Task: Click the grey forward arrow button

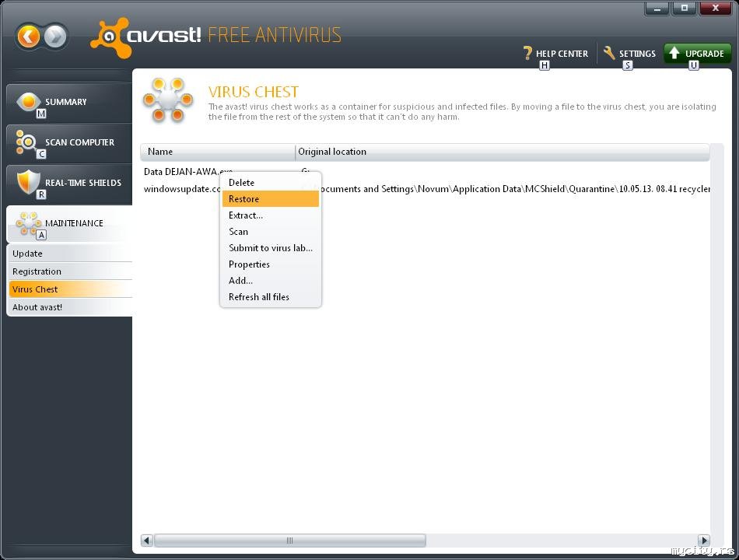Action: 55,37
